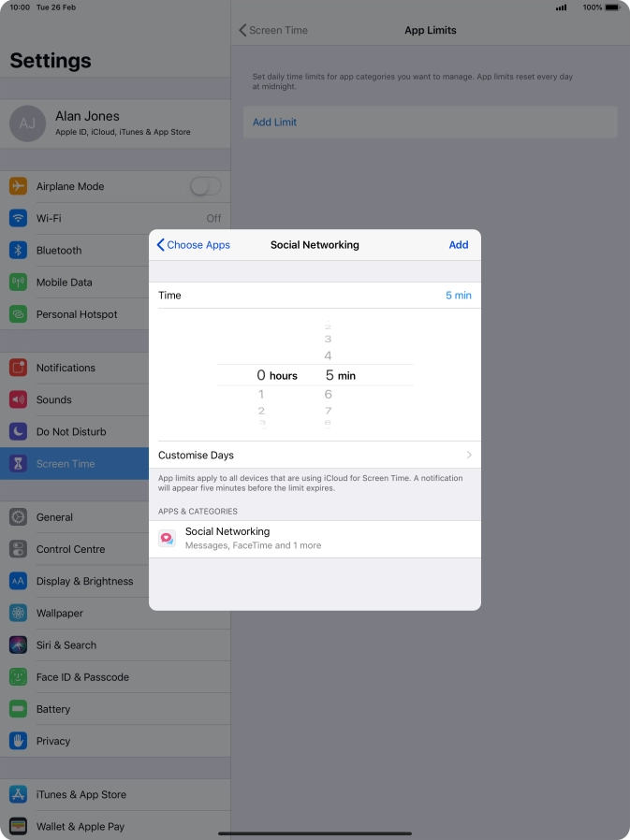Open the Privacy hand icon
The image size is (630, 840).
[x=18, y=741]
